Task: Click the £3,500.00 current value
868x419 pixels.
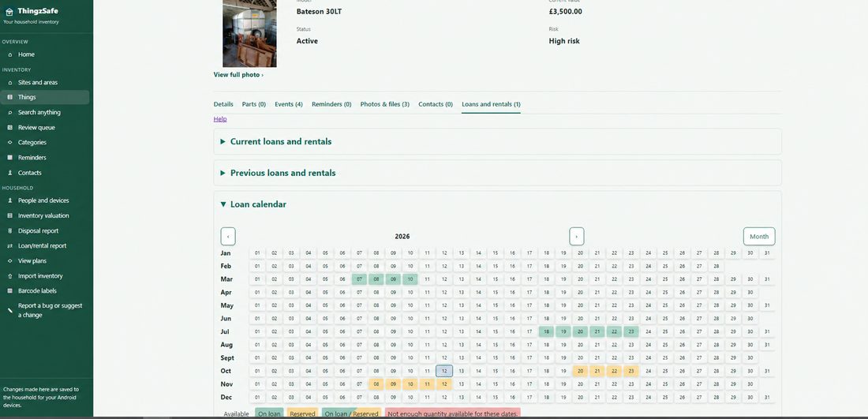Action: point(565,11)
